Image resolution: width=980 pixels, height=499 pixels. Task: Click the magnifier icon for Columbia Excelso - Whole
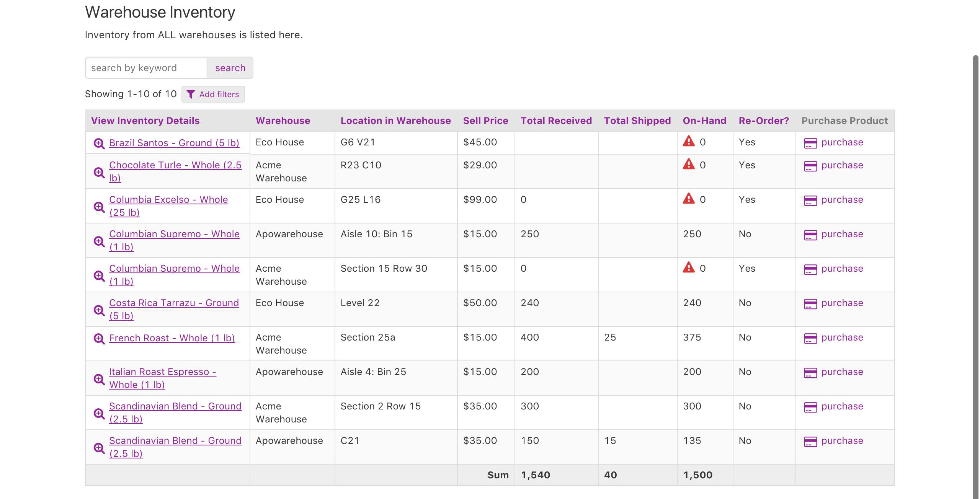tap(99, 207)
